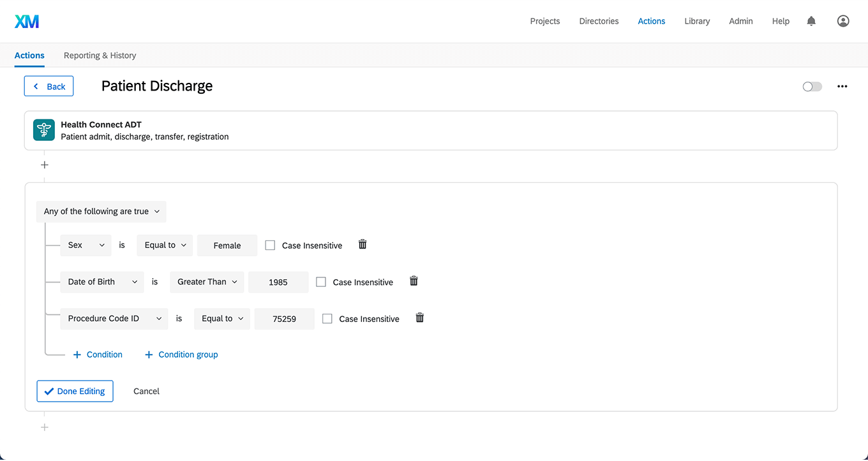Click the 1985 value field
Image resolution: width=868 pixels, height=461 pixels.
pyautogui.click(x=278, y=282)
